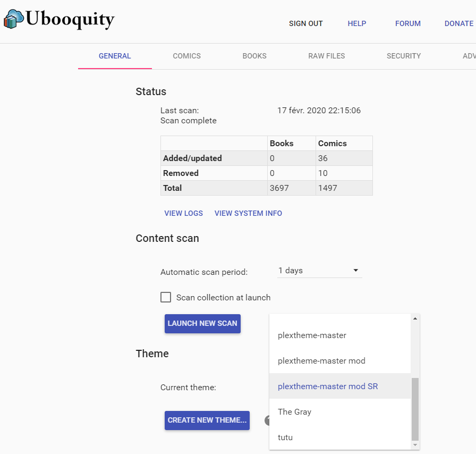This screenshot has height=454, width=476.
Task: Select plextheme-master theme option
Action: point(340,335)
